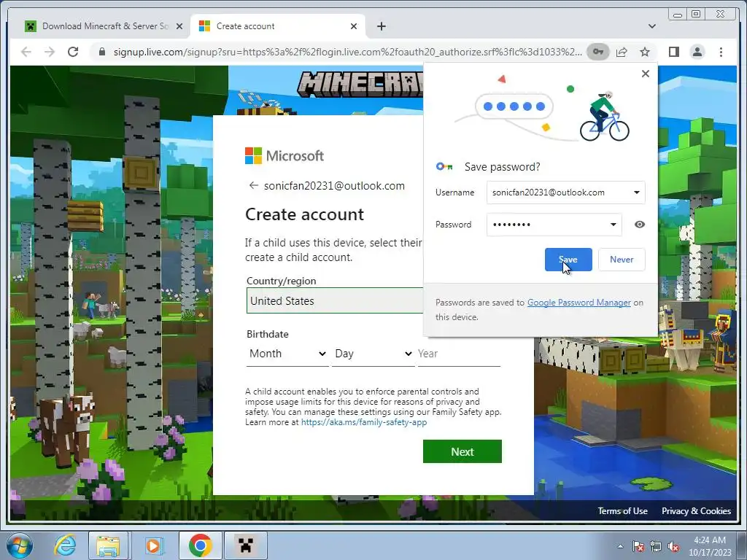Click the "Create account" heading

coord(304,214)
